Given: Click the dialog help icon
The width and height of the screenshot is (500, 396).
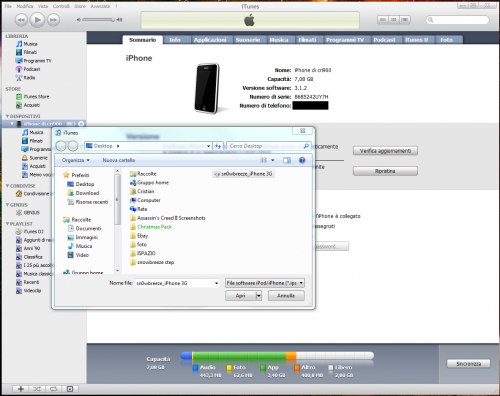Looking at the screenshot, I should coord(302,160).
